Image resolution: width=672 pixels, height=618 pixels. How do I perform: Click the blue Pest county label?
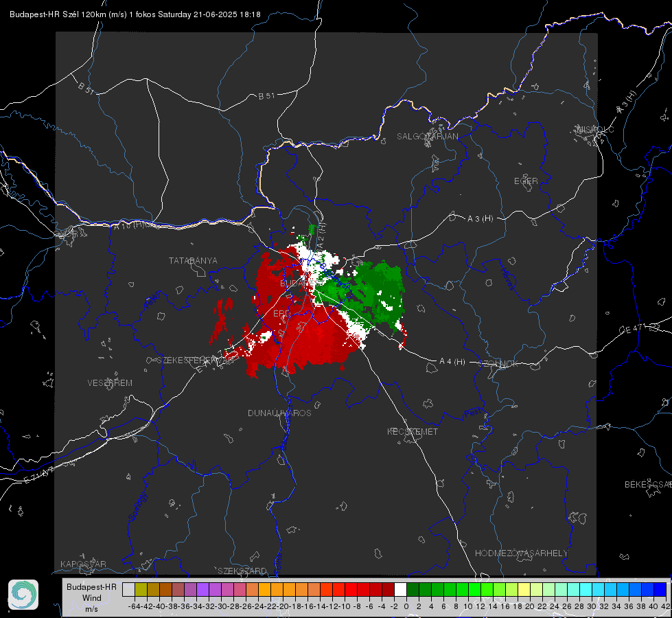[x=473, y=413]
